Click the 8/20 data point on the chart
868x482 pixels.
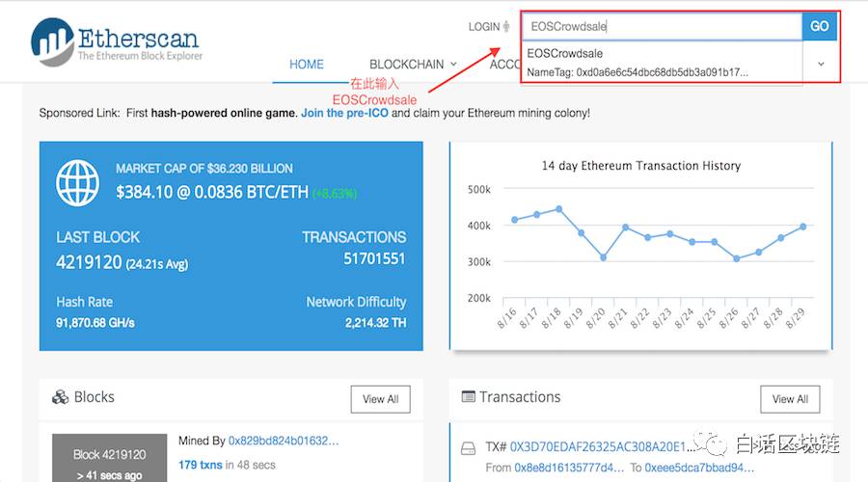[604, 257]
